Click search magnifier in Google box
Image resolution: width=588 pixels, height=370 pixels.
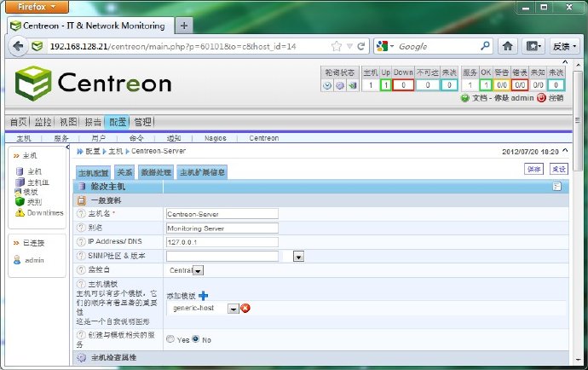pyautogui.click(x=485, y=46)
